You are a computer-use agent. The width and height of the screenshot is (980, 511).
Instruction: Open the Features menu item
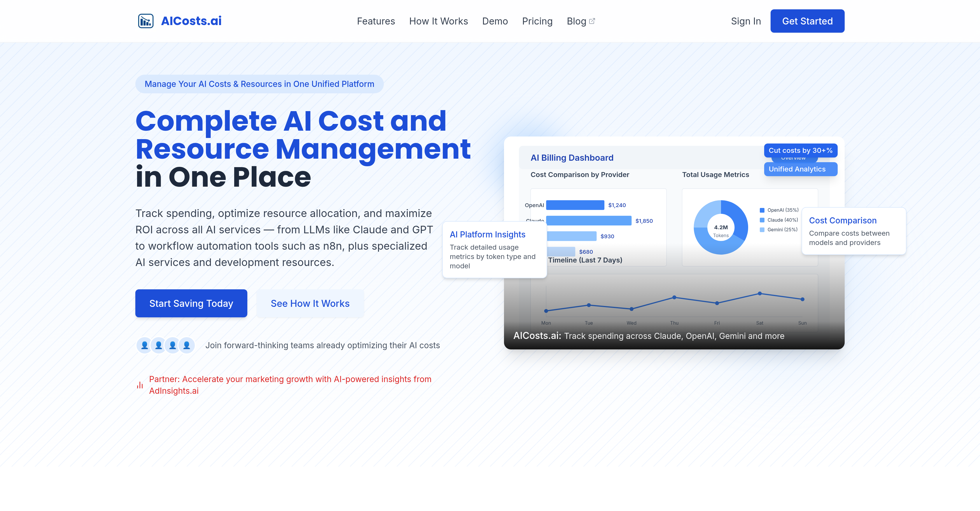(x=376, y=21)
